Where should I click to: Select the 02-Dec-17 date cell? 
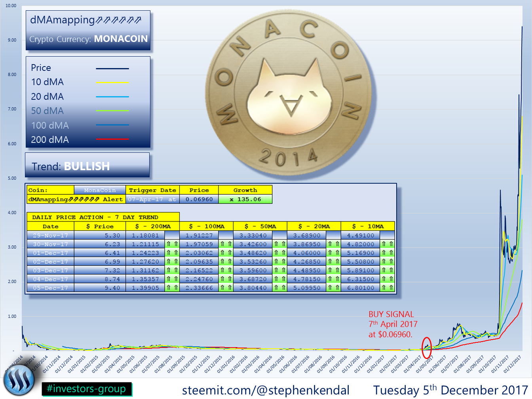click(x=50, y=262)
